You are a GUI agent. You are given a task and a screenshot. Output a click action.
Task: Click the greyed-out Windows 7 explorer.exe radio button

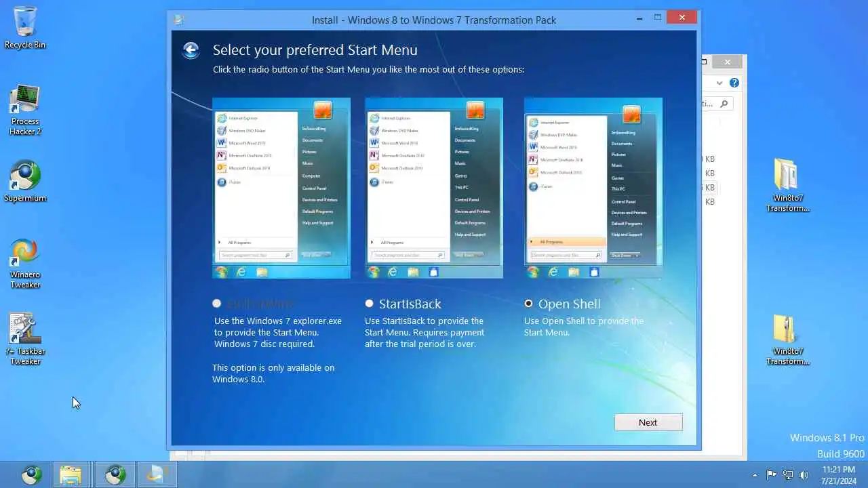[216, 304]
